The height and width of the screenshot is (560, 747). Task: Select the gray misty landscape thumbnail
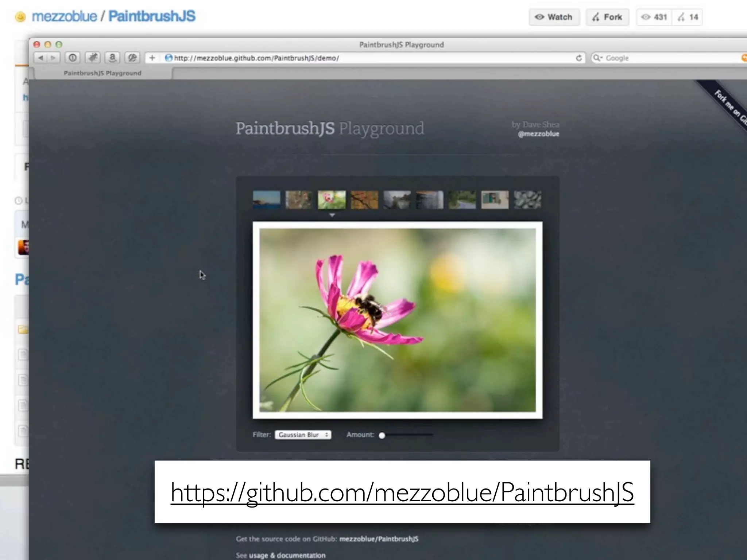pos(397,199)
